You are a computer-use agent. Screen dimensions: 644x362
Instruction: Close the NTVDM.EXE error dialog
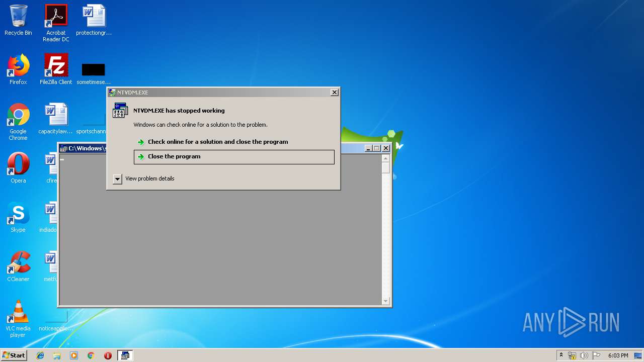pyautogui.click(x=334, y=93)
